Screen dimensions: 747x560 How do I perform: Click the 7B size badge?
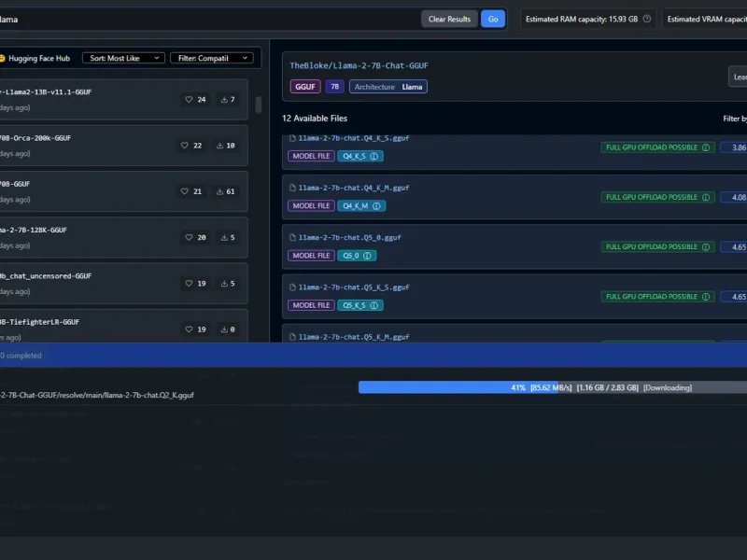334,87
